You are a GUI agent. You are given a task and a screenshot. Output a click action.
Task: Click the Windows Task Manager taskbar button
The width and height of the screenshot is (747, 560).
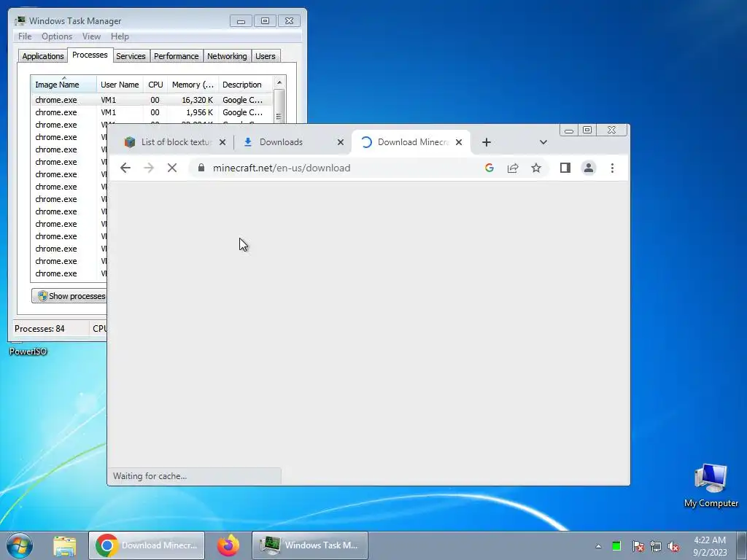click(309, 545)
